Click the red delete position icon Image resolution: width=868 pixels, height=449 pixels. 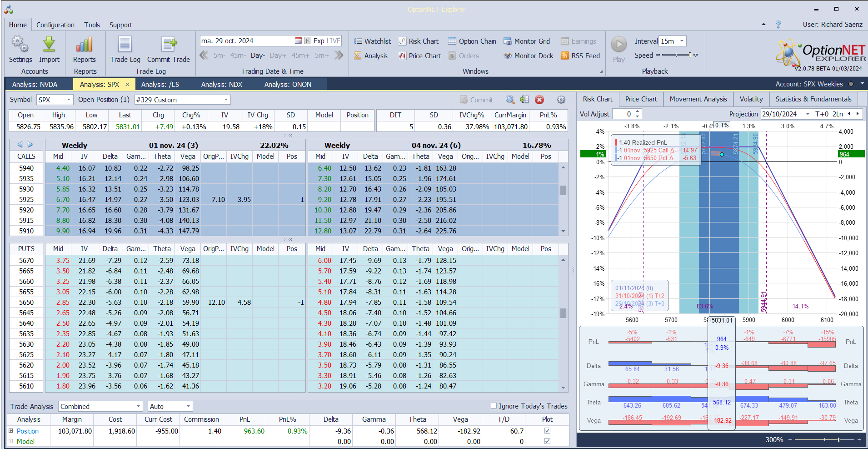539,100
